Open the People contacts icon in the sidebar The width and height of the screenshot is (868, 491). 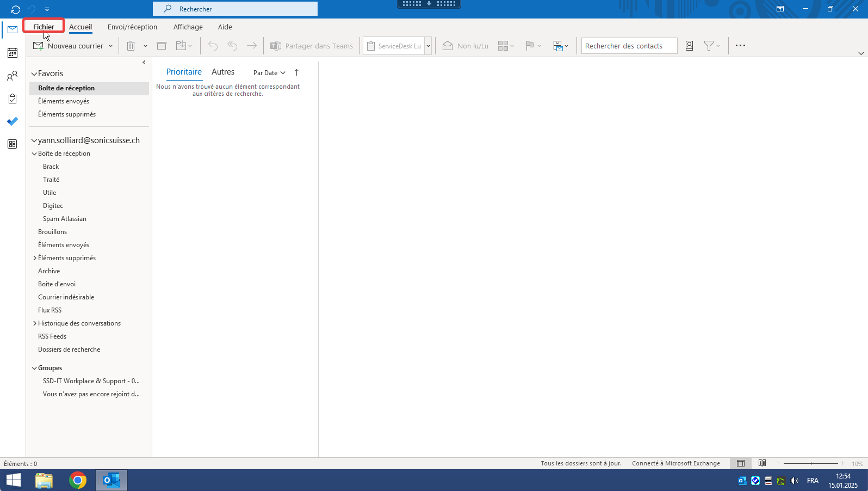click(x=13, y=76)
